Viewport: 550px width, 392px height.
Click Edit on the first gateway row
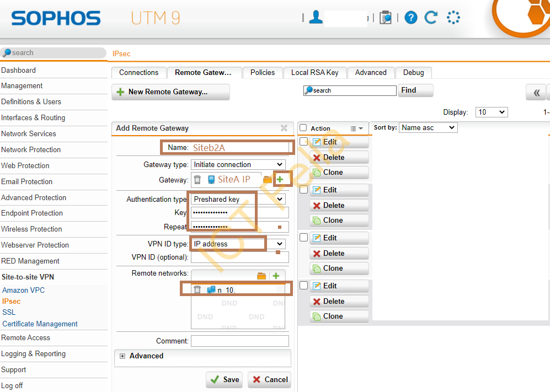(339, 142)
